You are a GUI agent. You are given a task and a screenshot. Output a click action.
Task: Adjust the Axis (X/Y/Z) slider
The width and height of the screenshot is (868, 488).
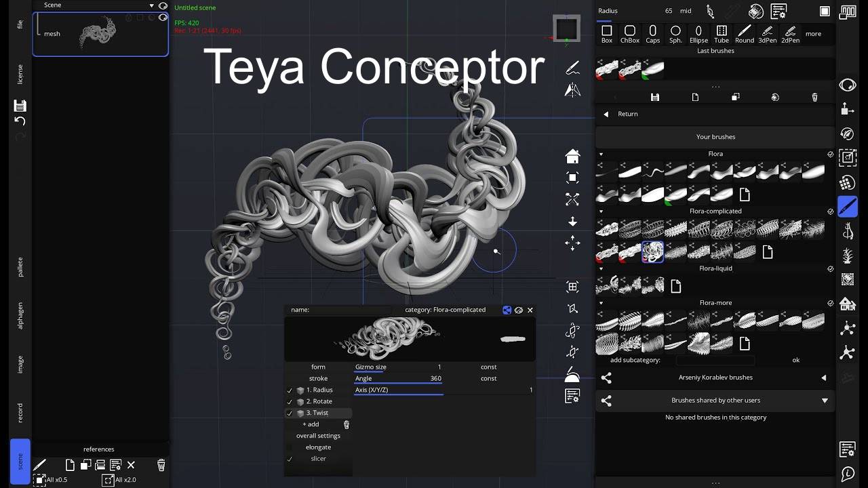pos(443,390)
